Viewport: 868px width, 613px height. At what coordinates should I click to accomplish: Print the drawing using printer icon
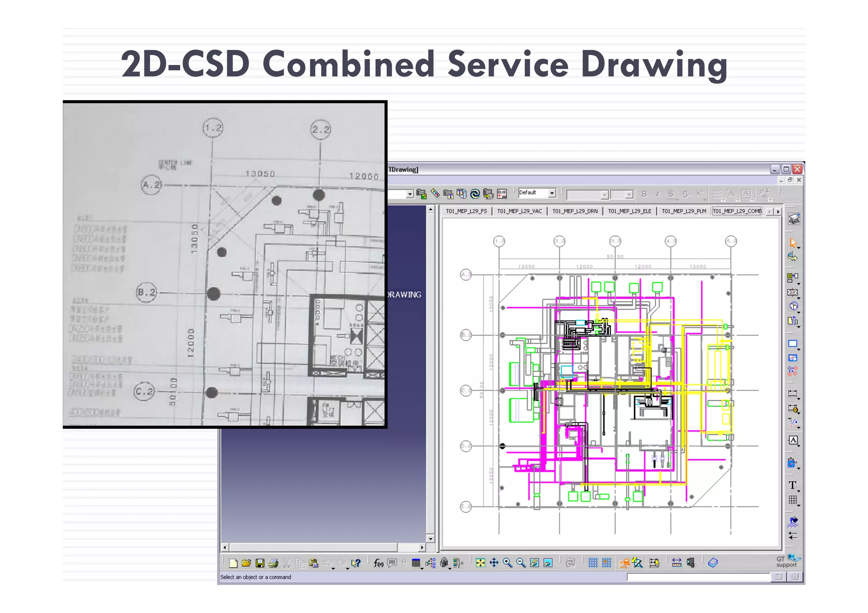point(273,563)
